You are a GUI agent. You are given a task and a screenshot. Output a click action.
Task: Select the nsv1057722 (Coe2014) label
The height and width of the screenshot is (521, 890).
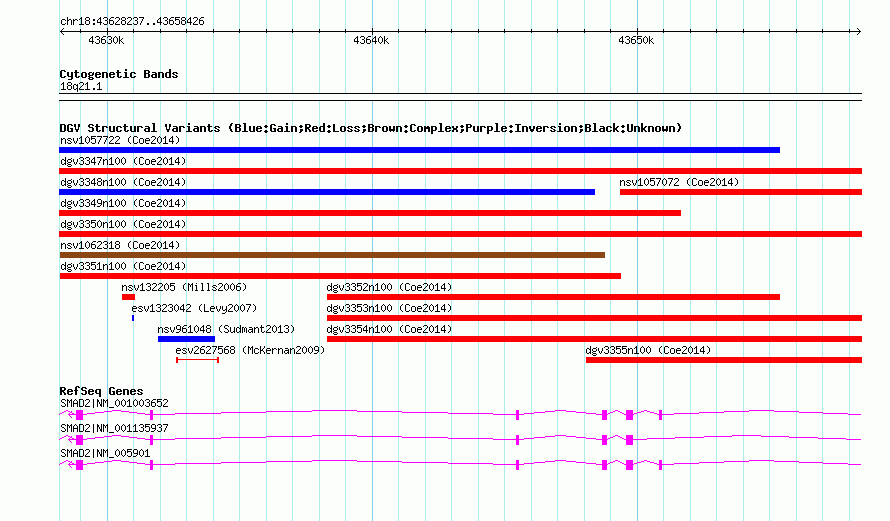pos(120,140)
